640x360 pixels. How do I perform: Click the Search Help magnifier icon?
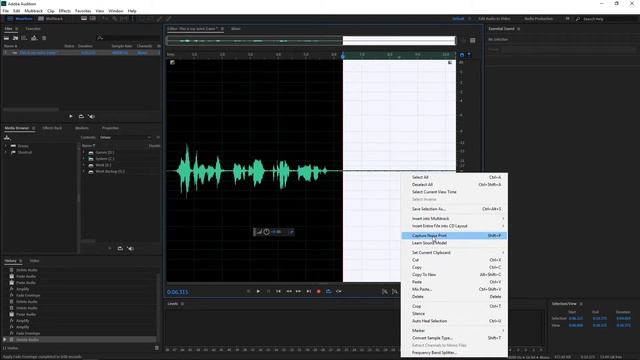tap(578, 19)
